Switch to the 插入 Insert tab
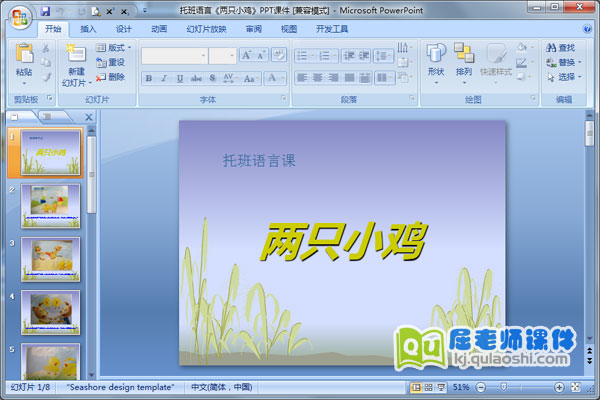 (x=88, y=29)
